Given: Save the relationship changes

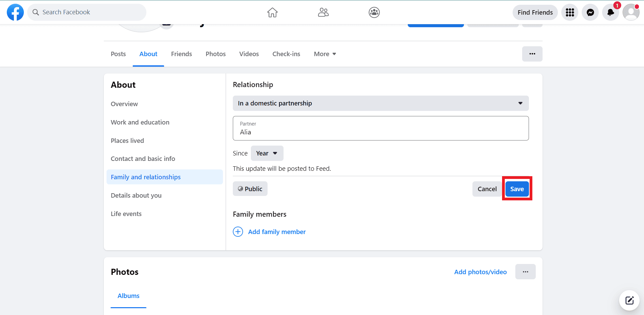Looking at the screenshot, I should point(517,189).
